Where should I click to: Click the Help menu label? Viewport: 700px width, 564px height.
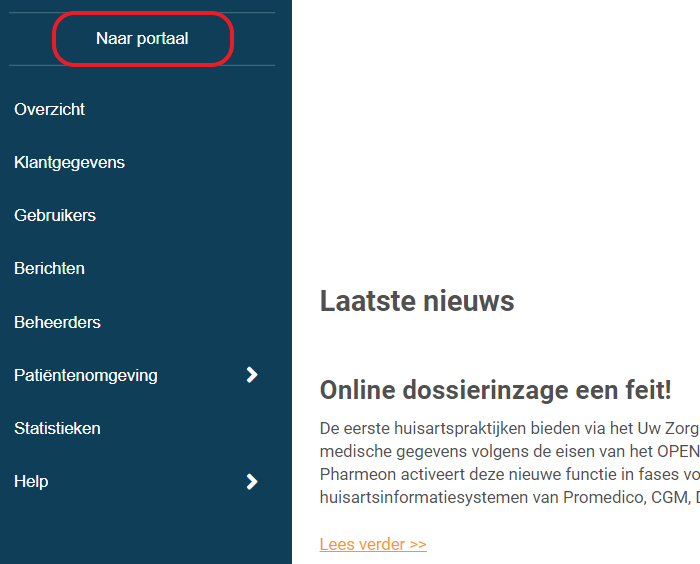(31, 481)
